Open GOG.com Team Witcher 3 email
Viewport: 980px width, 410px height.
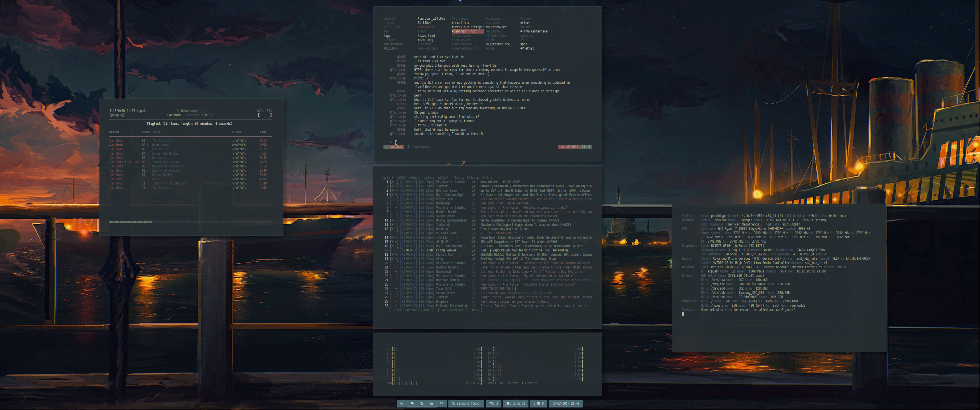tap(488, 190)
